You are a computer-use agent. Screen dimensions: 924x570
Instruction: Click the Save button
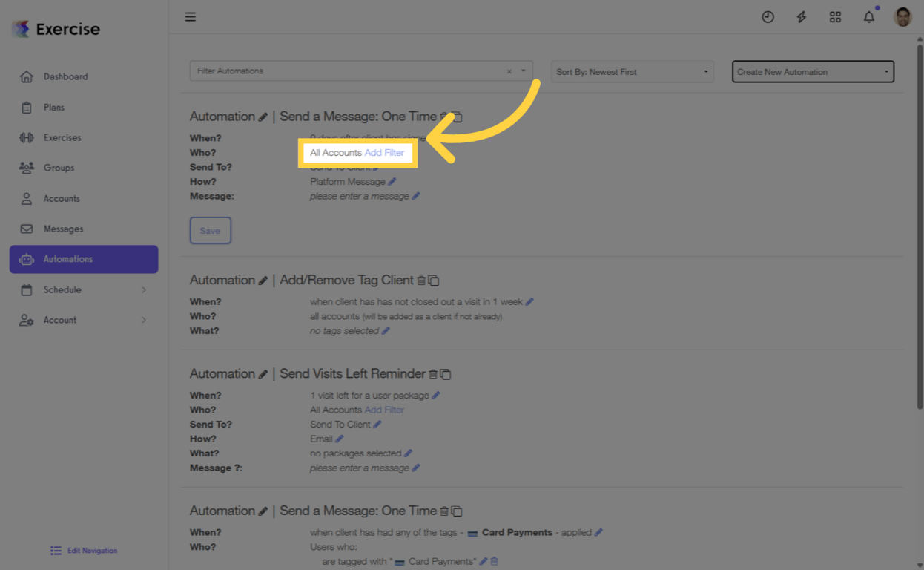tap(210, 230)
